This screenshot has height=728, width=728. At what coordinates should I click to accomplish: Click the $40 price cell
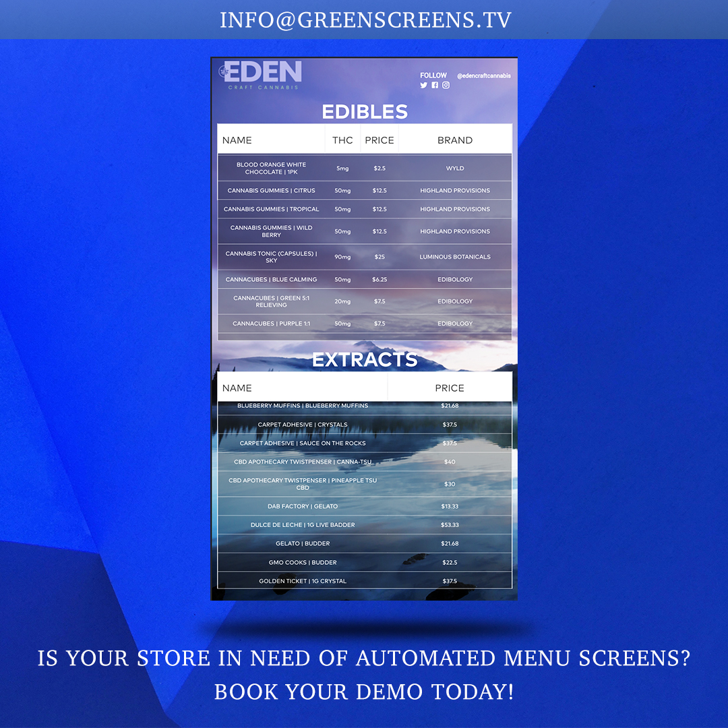[450, 462]
